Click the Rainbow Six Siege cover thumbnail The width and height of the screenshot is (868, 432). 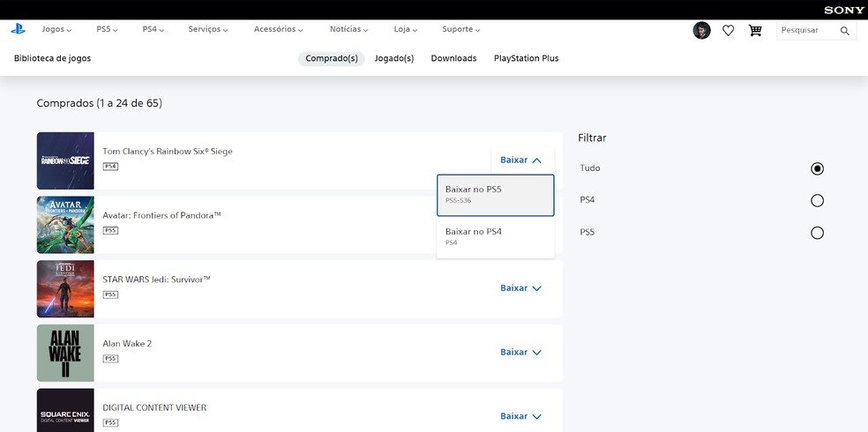pos(65,160)
